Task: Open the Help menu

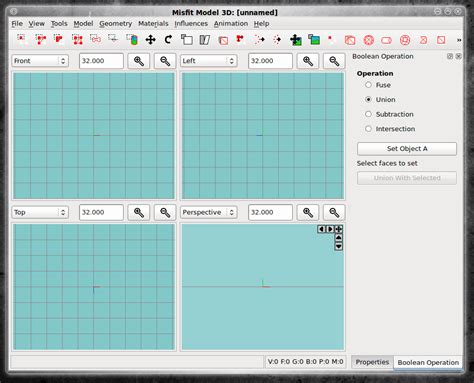Action: click(261, 24)
